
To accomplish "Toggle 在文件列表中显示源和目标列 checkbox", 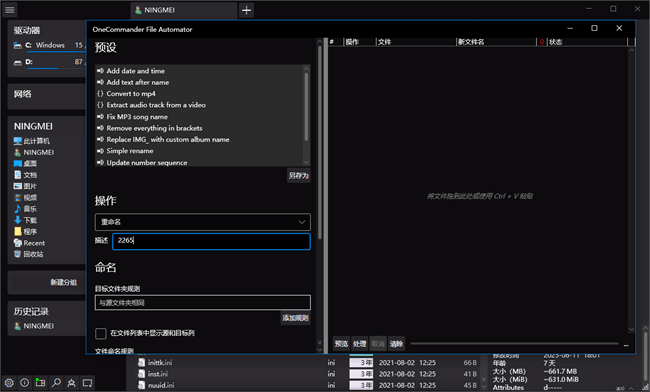I will pos(101,333).
